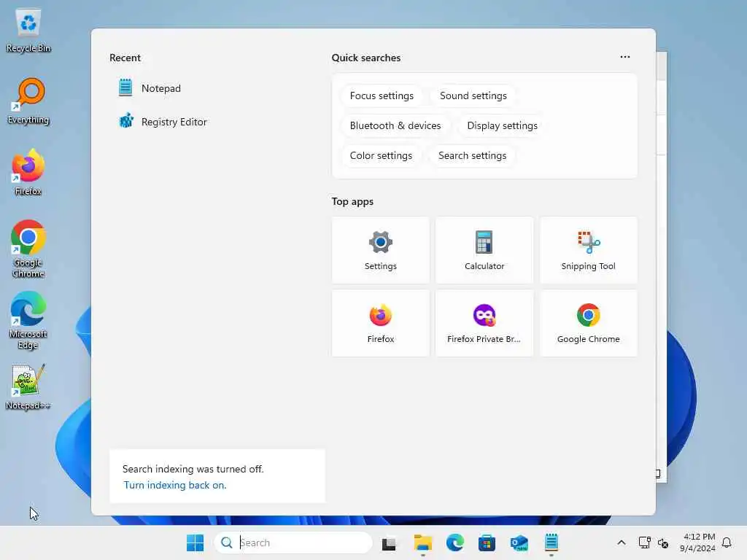Choose Search settings quick search
Viewport: 747px width, 560px height.
[x=472, y=156]
